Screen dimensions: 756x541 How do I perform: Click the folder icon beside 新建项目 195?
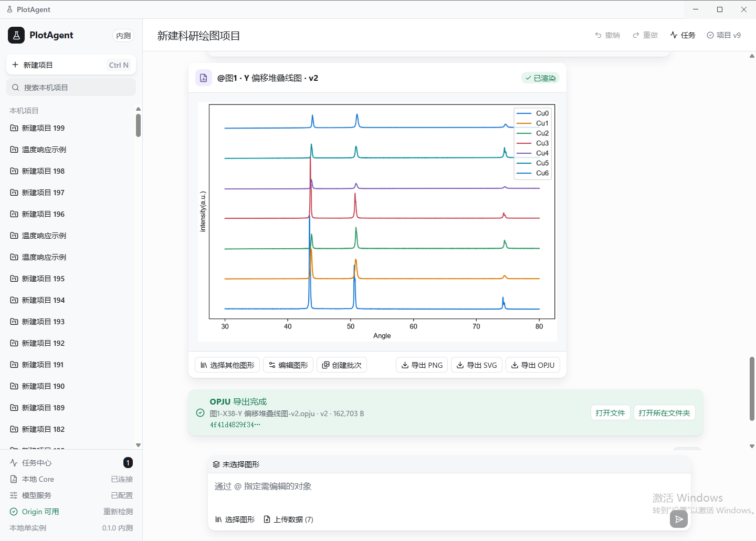tap(14, 279)
